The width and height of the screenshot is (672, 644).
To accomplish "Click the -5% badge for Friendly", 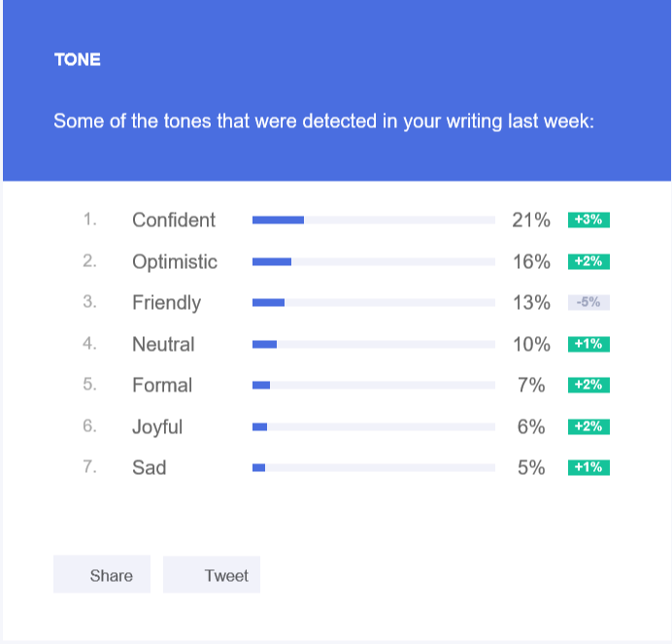I will tap(588, 302).
